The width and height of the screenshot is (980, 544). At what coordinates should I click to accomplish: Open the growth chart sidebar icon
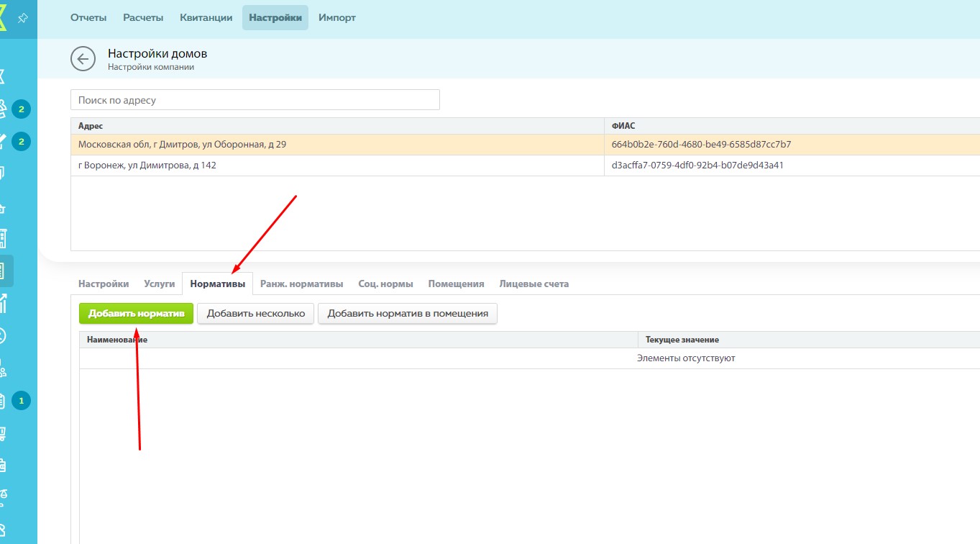click(4, 303)
